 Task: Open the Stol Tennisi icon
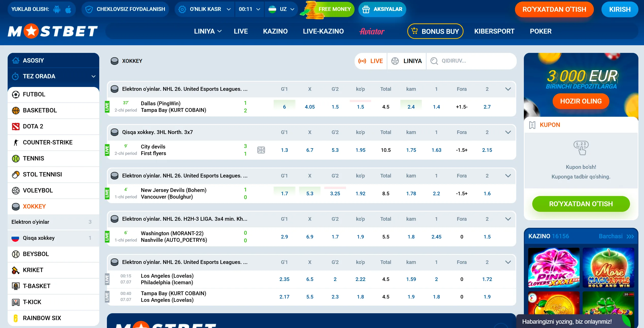pos(16,175)
